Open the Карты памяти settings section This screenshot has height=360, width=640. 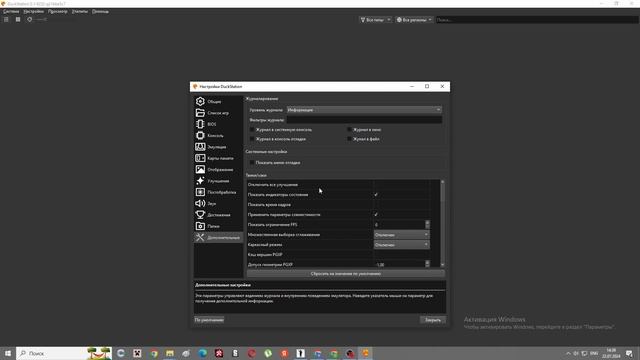(218, 158)
